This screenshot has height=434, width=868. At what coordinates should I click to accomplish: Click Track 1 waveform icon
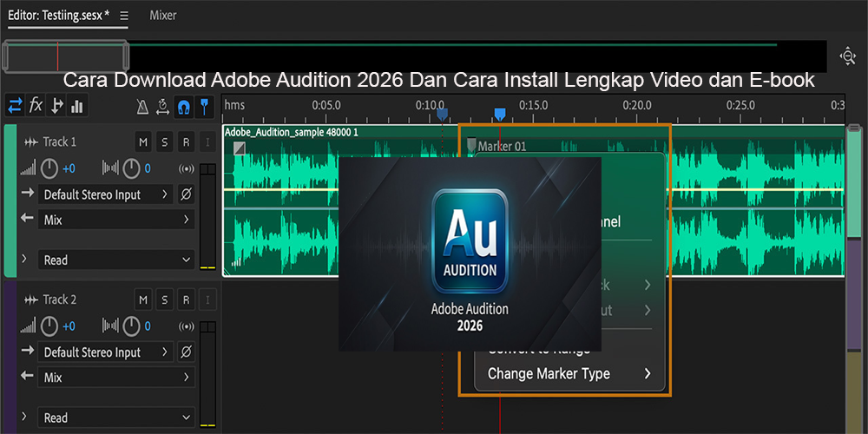pyautogui.click(x=31, y=142)
